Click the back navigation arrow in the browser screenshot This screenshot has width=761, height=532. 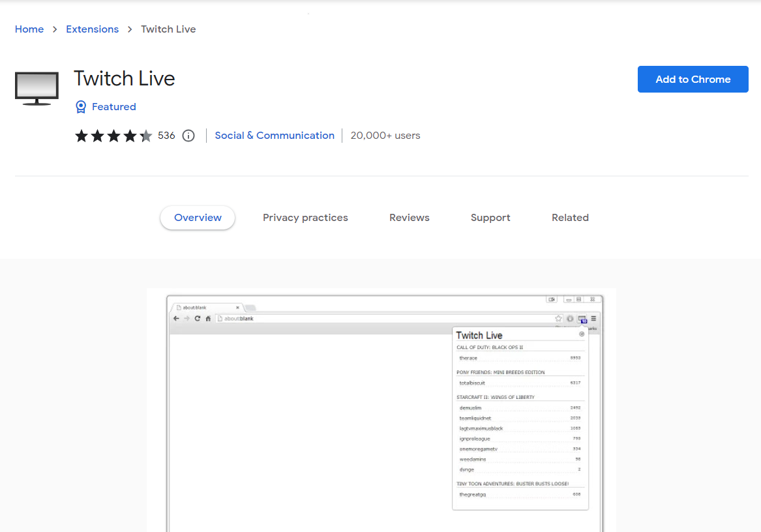point(176,318)
